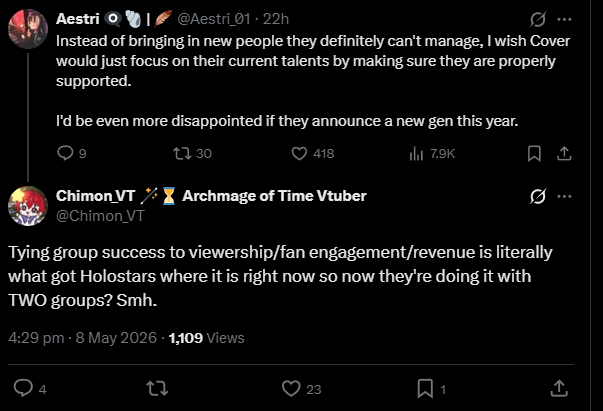Open more options menu on Chimon_VT's tweet
Screen dimensions: 603x411
click(x=564, y=196)
